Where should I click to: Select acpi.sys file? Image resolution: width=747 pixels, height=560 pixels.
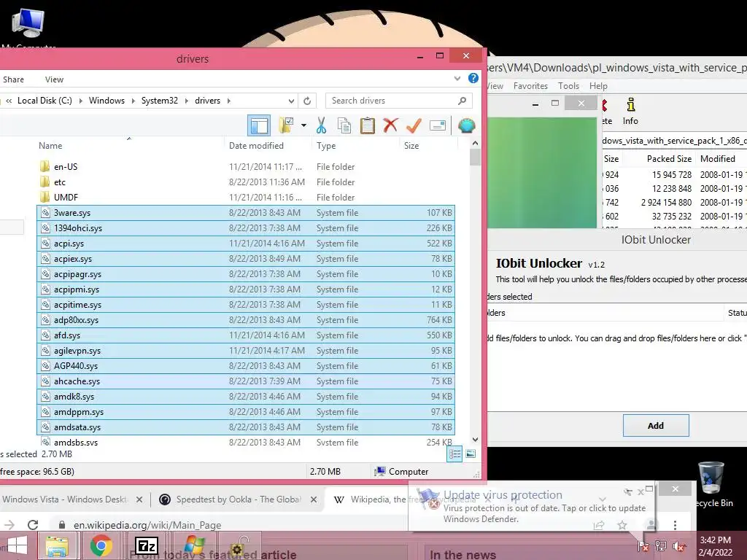click(x=246, y=244)
